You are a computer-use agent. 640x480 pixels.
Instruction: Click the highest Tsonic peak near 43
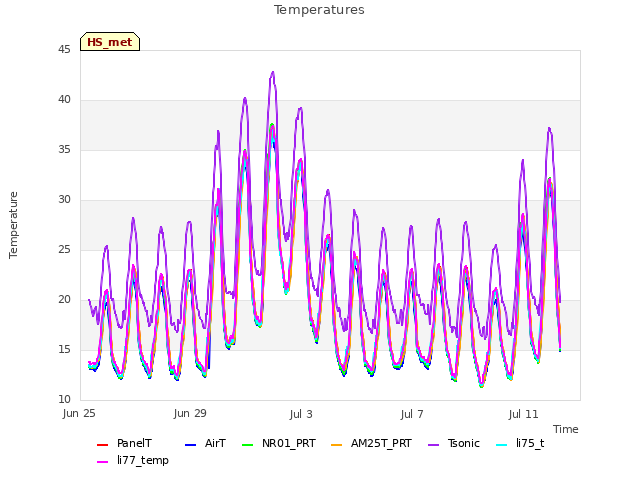coord(273,73)
